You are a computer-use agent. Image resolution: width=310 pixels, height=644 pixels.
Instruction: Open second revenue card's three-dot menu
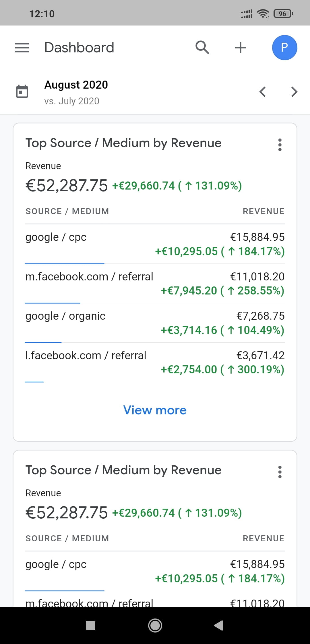pyautogui.click(x=280, y=472)
